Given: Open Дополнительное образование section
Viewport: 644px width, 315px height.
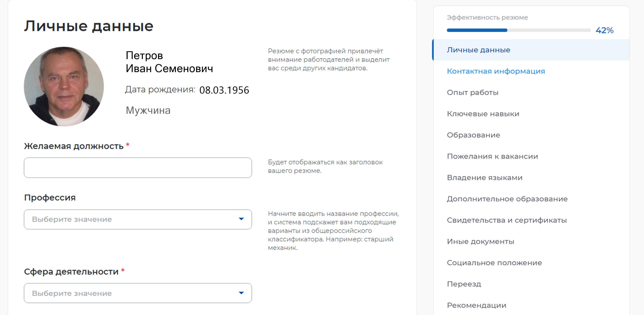Looking at the screenshot, I should coord(507,199).
